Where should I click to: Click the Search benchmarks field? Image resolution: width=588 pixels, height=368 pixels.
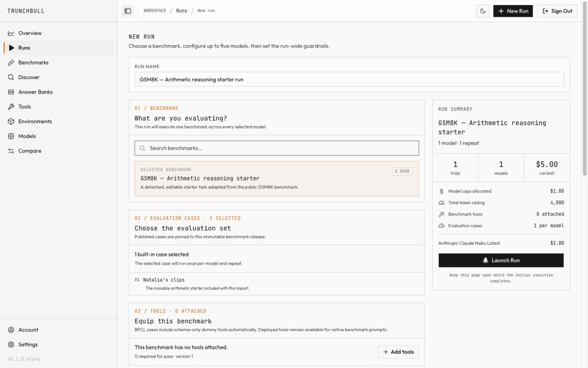pyautogui.click(x=277, y=148)
